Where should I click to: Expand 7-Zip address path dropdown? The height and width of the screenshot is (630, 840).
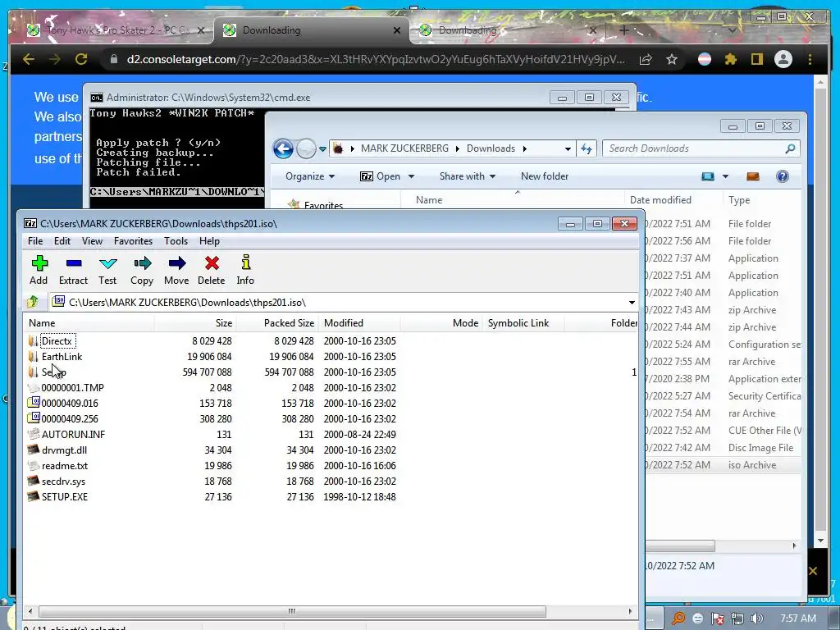tap(632, 303)
